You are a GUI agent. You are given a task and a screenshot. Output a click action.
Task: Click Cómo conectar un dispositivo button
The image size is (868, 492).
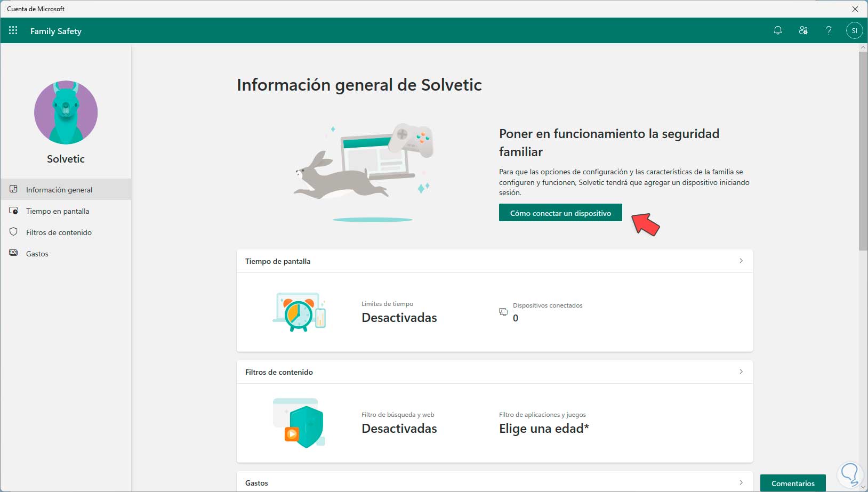pos(560,213)
